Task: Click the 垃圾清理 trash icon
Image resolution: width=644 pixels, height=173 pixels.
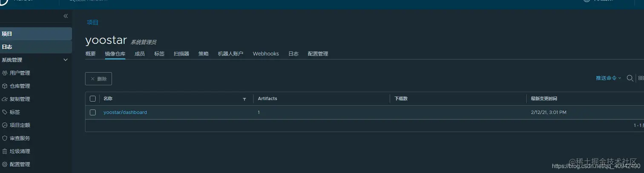Action: (5, 151)
